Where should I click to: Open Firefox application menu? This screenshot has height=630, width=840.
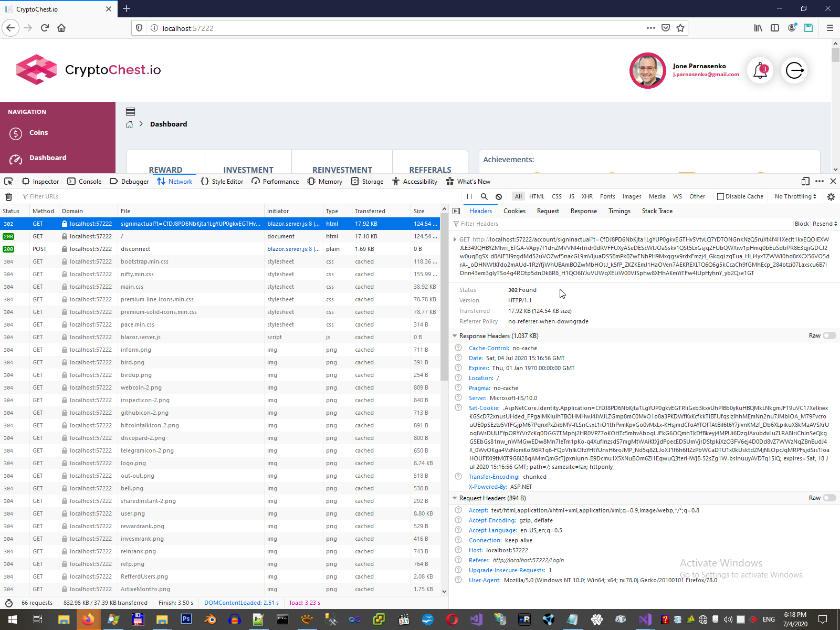point(830,28)
